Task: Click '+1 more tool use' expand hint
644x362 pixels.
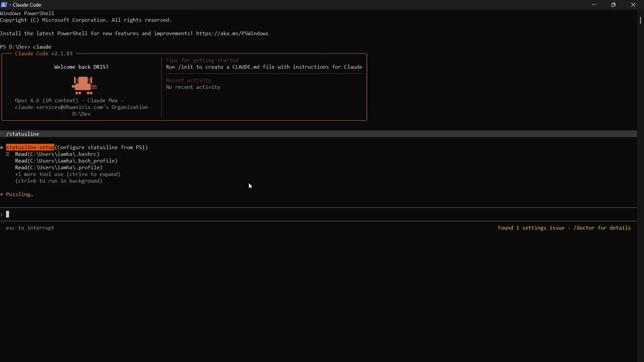Action: click(68, 174)
